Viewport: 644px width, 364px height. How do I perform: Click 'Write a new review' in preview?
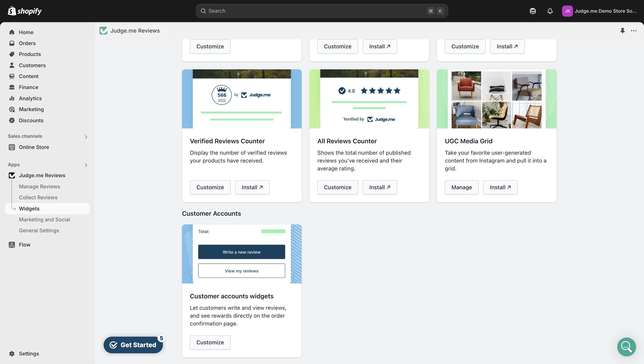click(x=242, y=252)
